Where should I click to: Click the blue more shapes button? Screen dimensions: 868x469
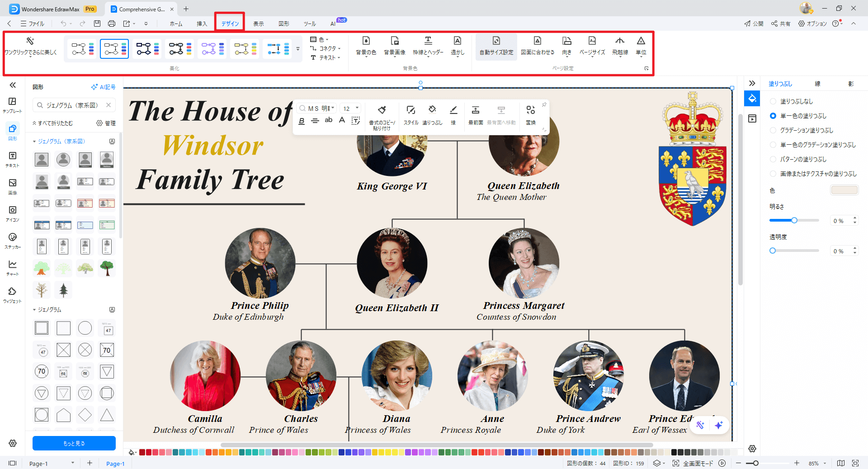[x=74, y=443]
